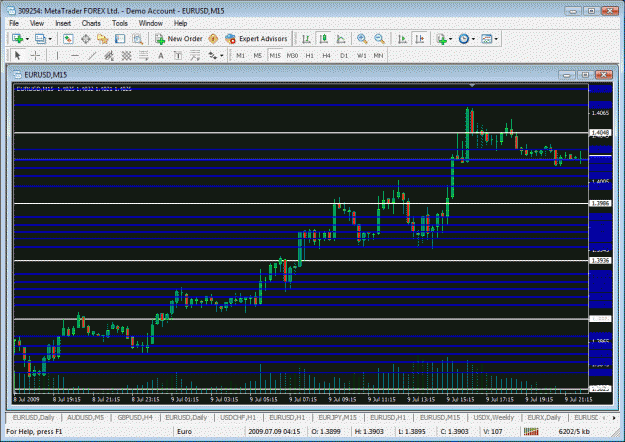Click the Templates icon
Screen dimensions: 625x442
coord(486,39)
